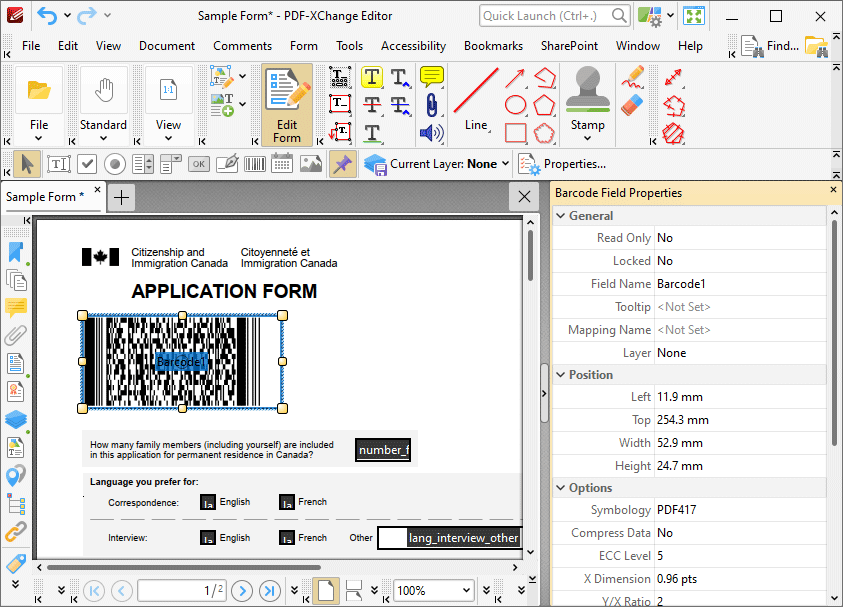Screen dimensions: 843x607
Task: Select the Text Field form tool
Action: tap(59, 164)
